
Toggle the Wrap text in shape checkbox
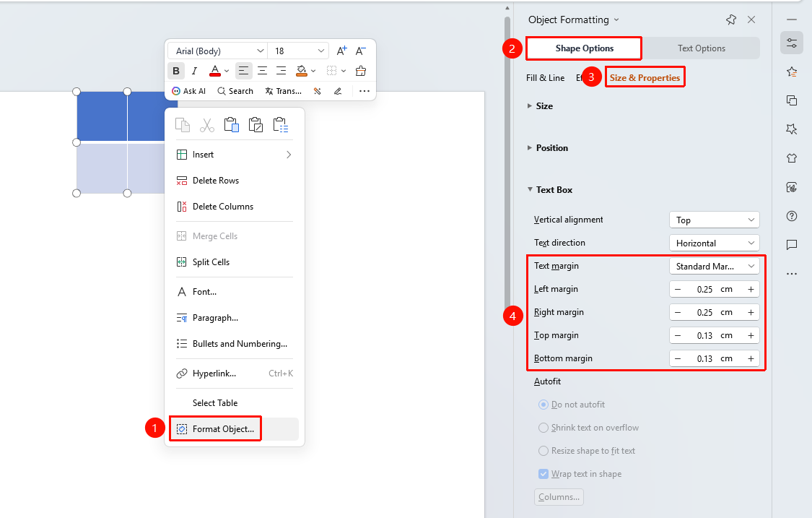tap(543, 474)
